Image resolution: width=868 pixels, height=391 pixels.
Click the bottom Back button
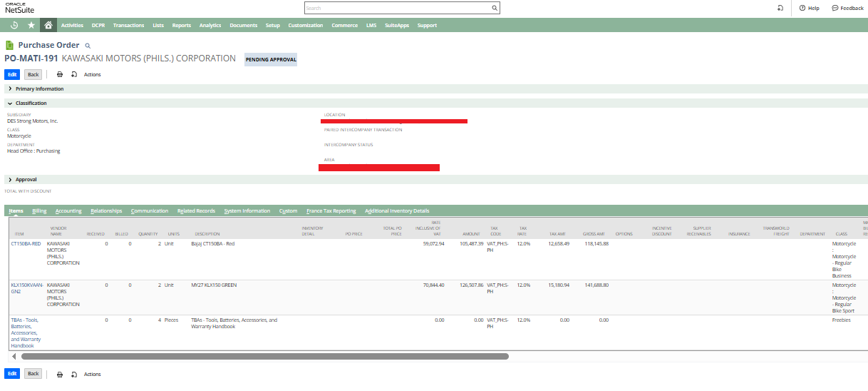point(33,374)
